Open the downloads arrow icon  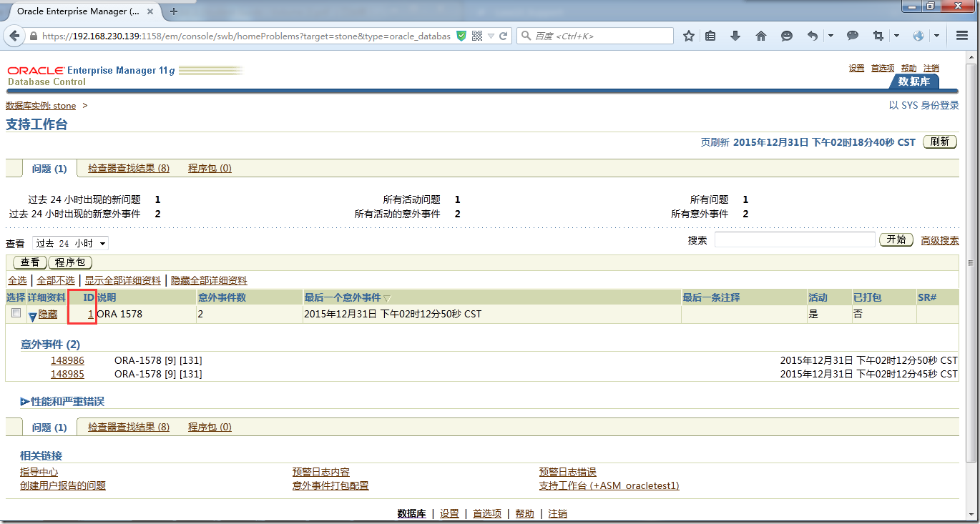coord(735,36)
